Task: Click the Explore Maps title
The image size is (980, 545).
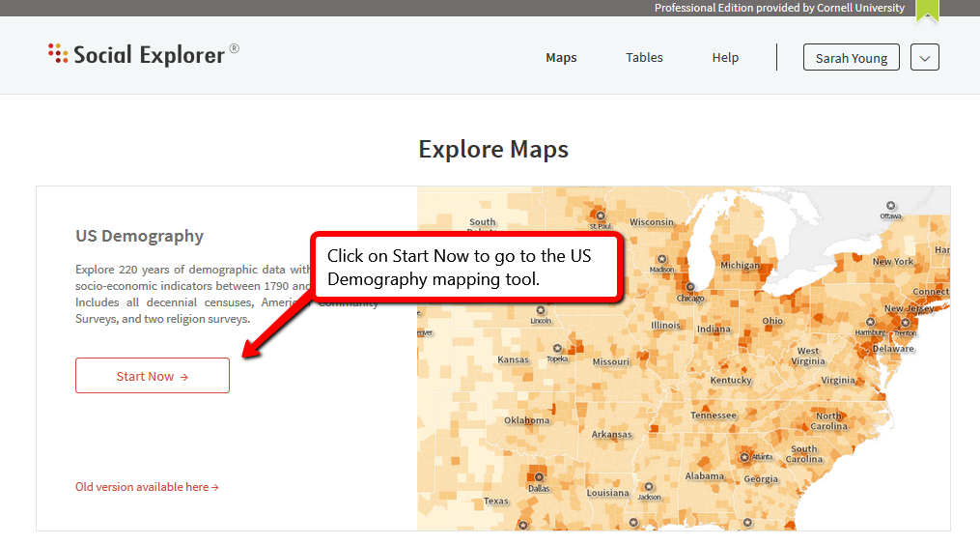Action: [493, 150]
